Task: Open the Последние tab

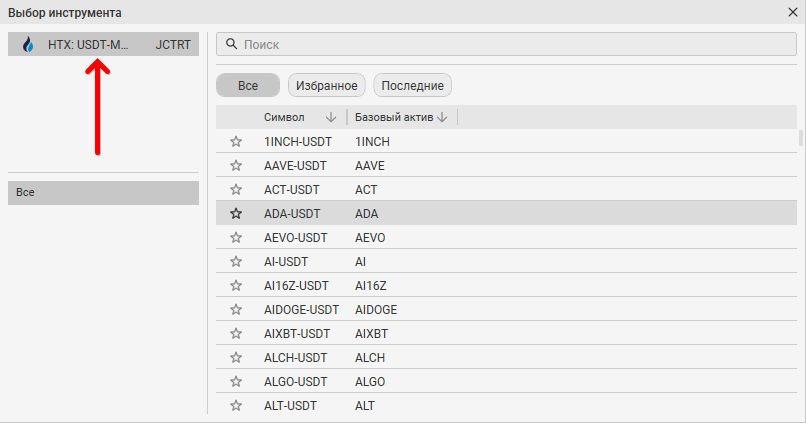Action: (x=412, y=86)
